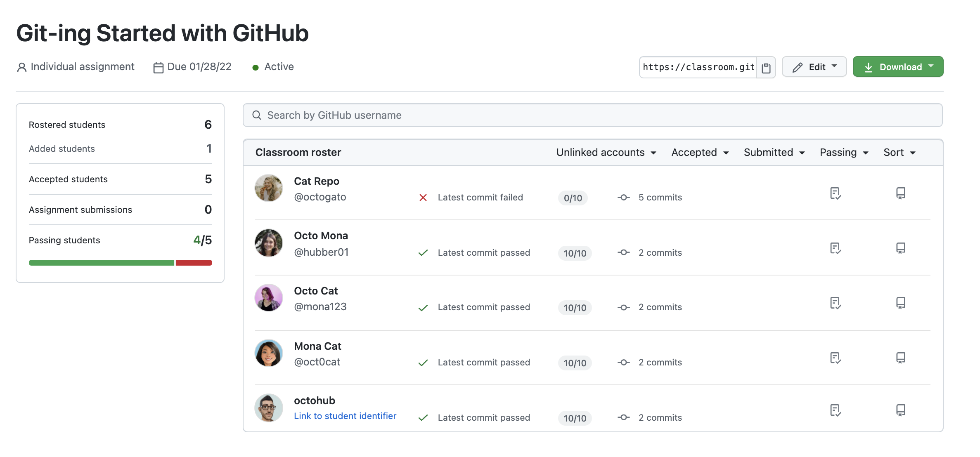This screenshot has width=980, height=457.
Task: Open repository icon for octohub
Action: coord(901,410)
